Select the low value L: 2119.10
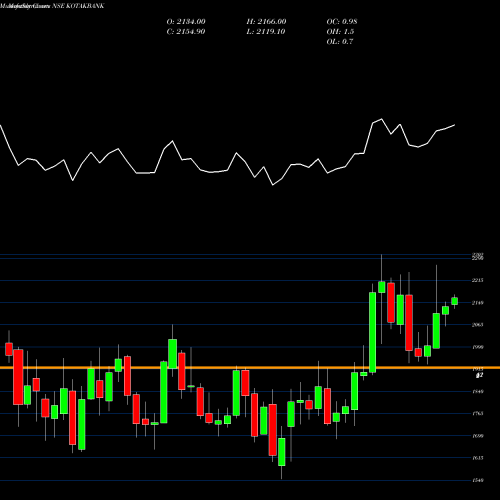This screenshot has height=500, width=500. pos(266,32)
